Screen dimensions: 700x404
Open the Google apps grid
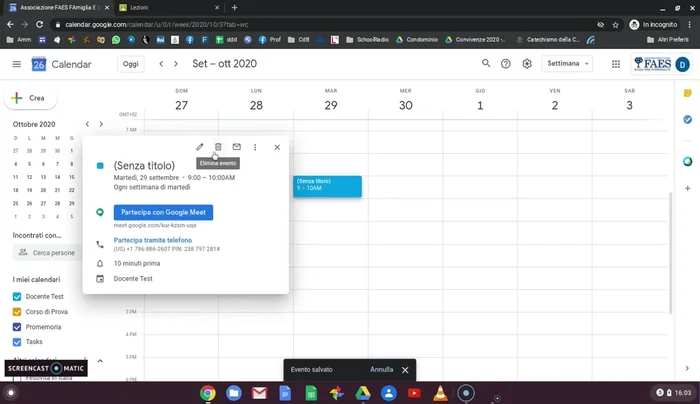(x=616, y=64)
